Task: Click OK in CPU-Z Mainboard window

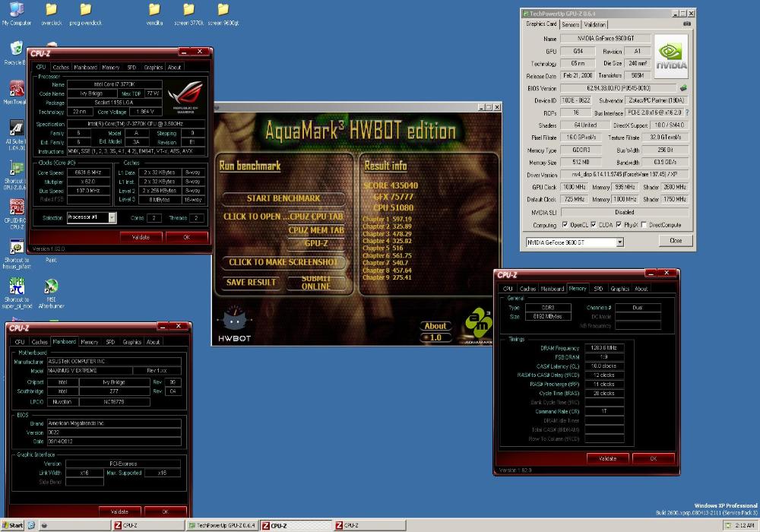Action: [x=165, y=511]
